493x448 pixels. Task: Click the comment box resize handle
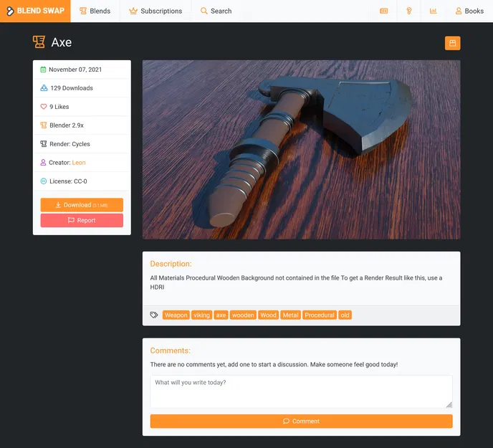449,404
